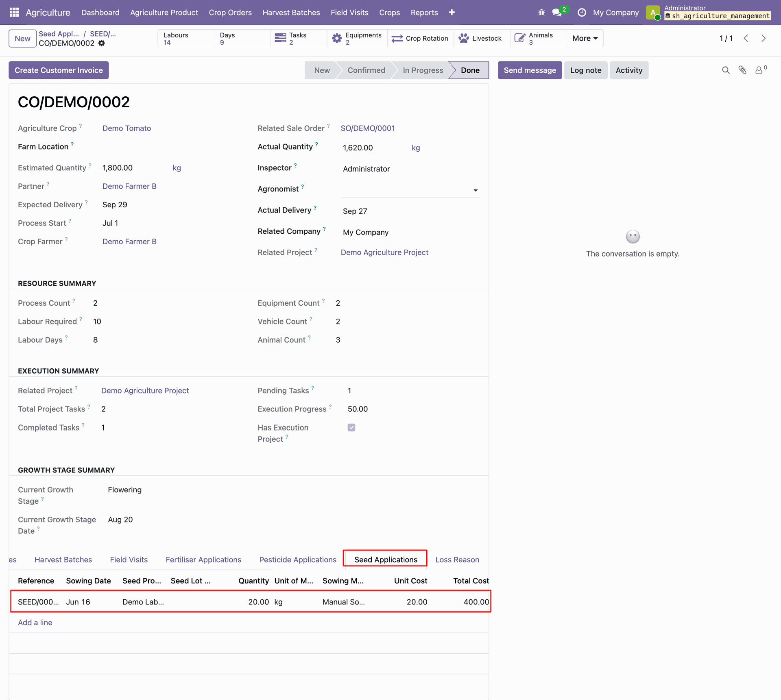Open the SO/DEMO/0001 sale order link
The width and height of the screenshot is (781, 700).
click(368, 128)
